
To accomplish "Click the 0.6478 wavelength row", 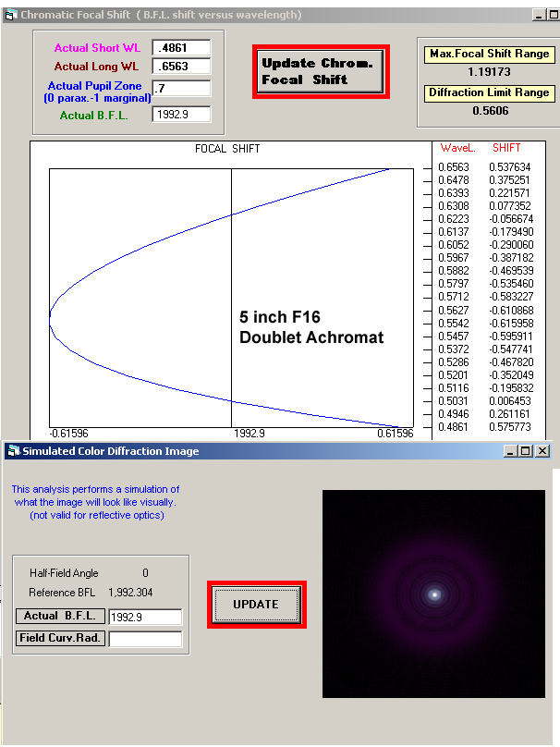I will click(454, 180).
